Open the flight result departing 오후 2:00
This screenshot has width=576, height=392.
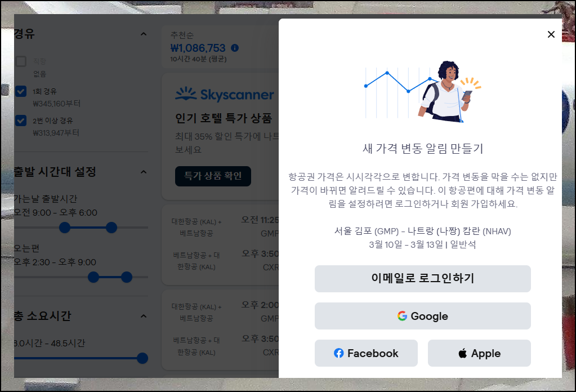(x=220, y=329)
